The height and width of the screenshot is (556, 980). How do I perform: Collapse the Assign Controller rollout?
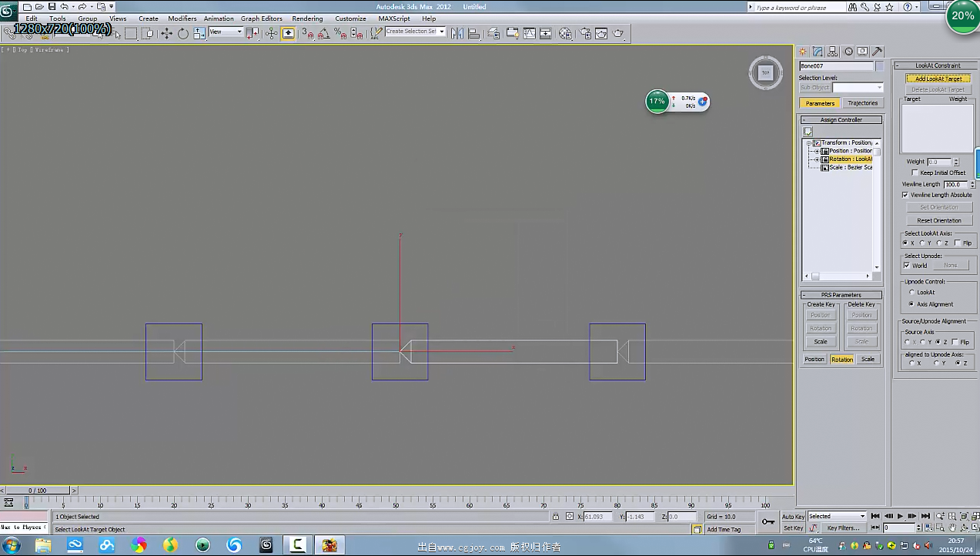pos(841,120)
